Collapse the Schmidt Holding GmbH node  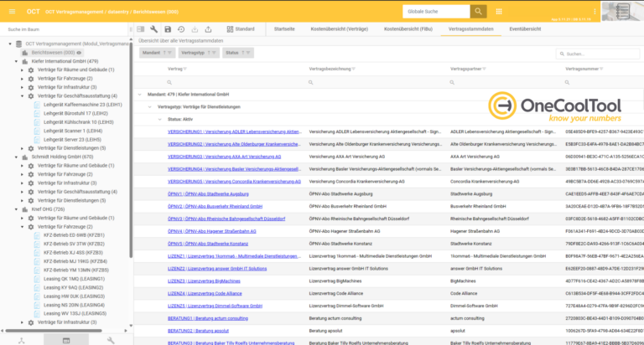[x=17, y=157]
